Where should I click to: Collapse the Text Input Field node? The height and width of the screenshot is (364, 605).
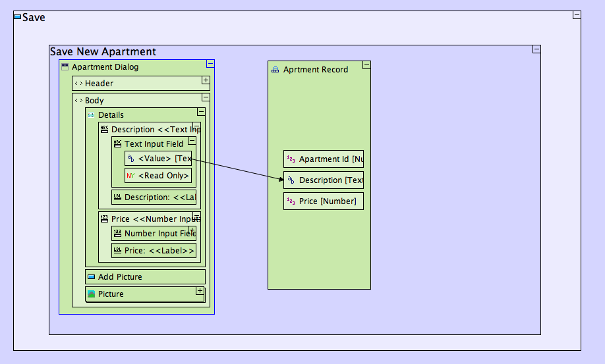click(192, 141)
